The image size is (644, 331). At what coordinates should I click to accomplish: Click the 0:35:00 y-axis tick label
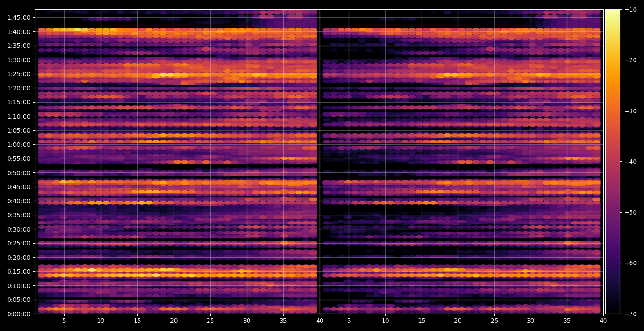[19, 215]
